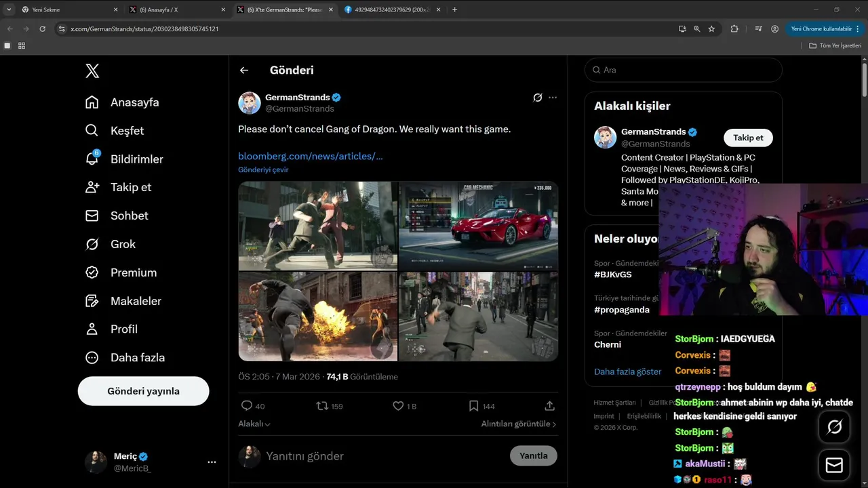Open the explosion image in the post
Screen dimensions: 868x488
[318, 317]
